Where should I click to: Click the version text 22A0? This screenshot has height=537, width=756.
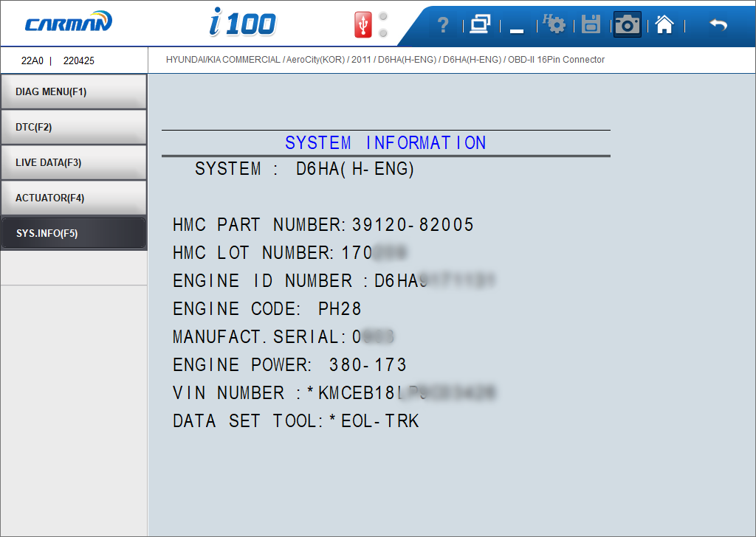[32, 60]
